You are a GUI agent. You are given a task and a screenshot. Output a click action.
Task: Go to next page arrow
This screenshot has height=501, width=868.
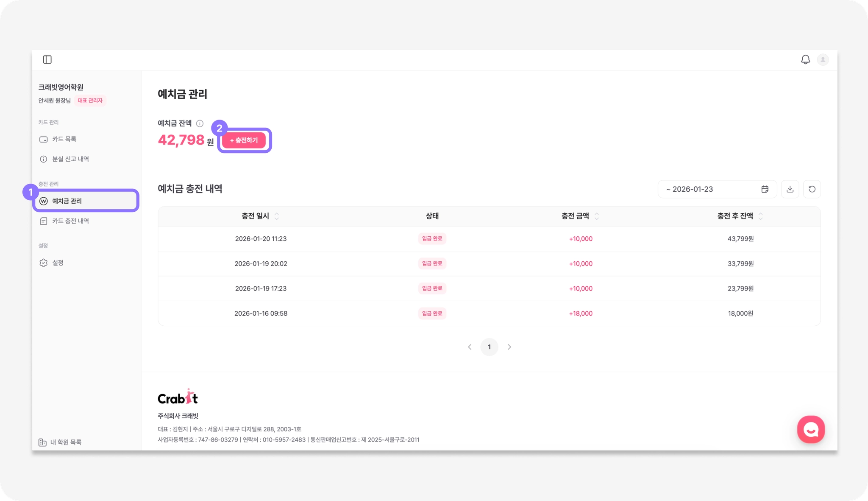[509, 347]
